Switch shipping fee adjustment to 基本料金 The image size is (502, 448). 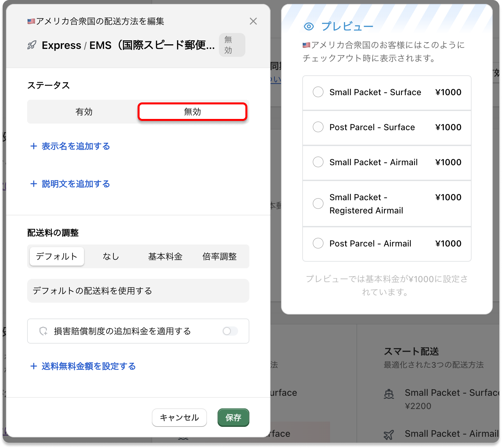coord(165,256)
